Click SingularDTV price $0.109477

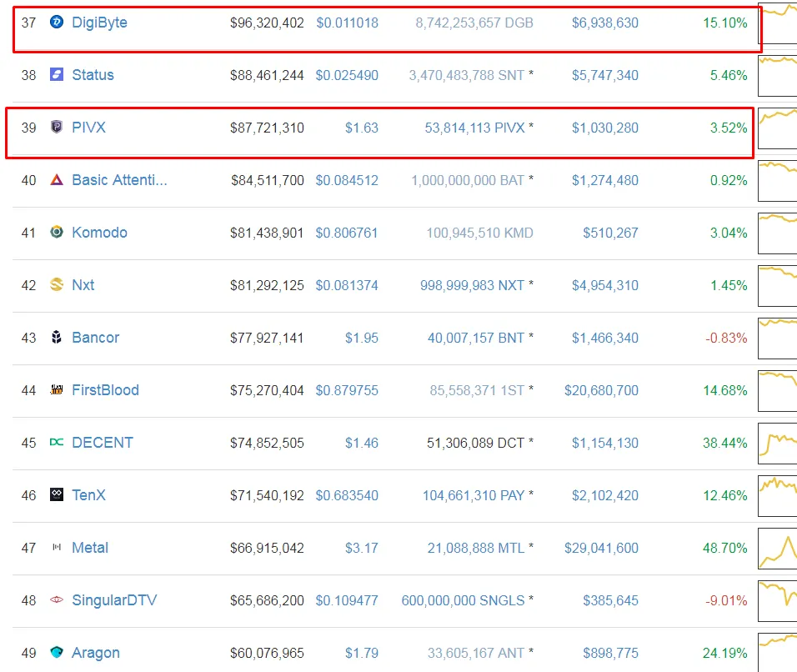347,601
